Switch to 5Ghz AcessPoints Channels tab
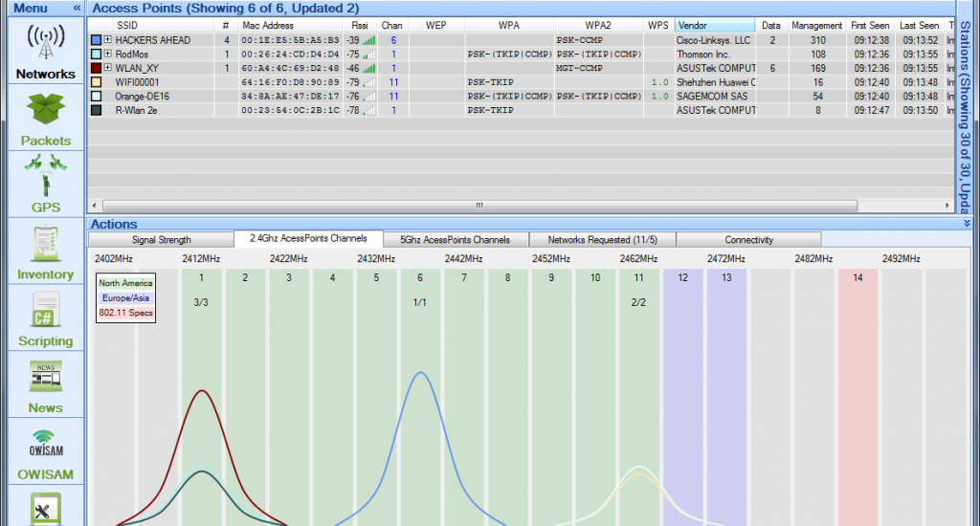This screenshot has width=980, height=526. [x=454, y=240]
